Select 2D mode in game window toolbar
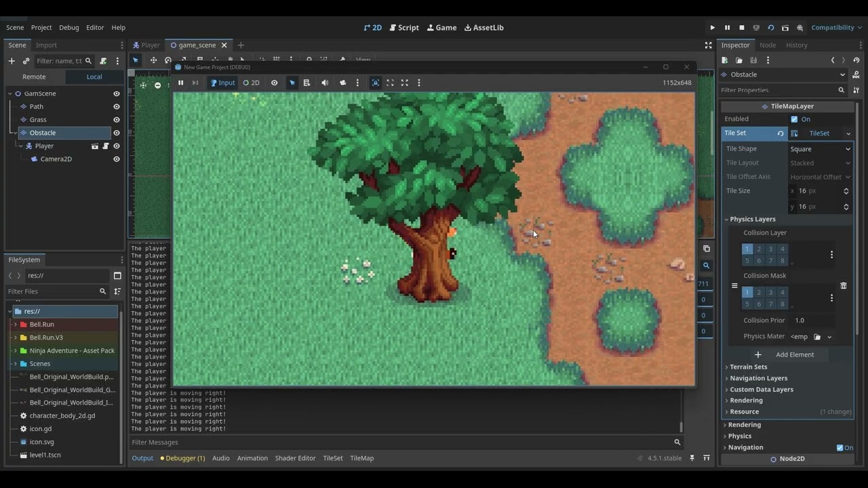This screenshot has width=868, height=488. pyautogui.click(x=252, y=83)
